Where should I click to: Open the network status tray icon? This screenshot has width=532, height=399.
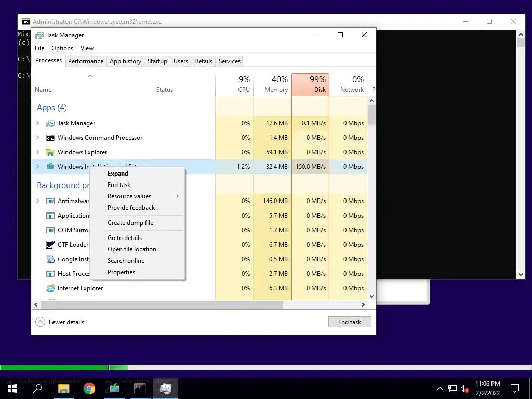[453, 389]
